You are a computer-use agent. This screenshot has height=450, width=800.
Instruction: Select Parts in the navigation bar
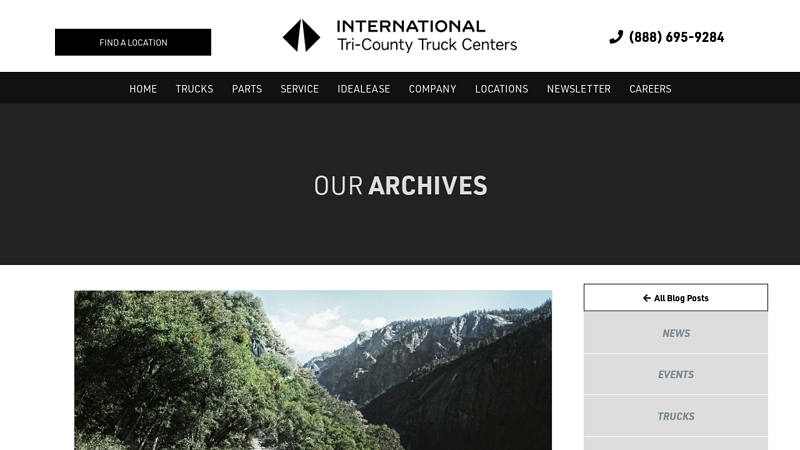247,89
